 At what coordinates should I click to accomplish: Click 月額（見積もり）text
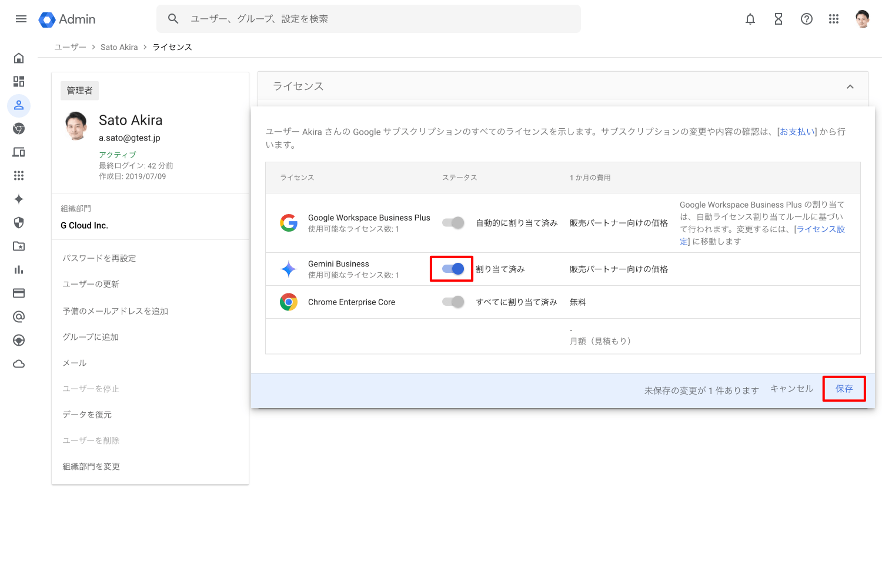tap(601, 341)
